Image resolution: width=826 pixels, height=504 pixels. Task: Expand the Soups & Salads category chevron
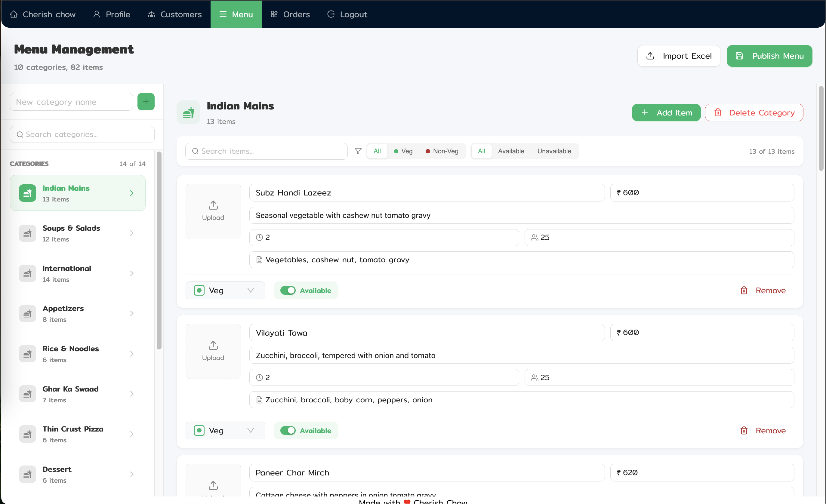[x=132, y=233]
